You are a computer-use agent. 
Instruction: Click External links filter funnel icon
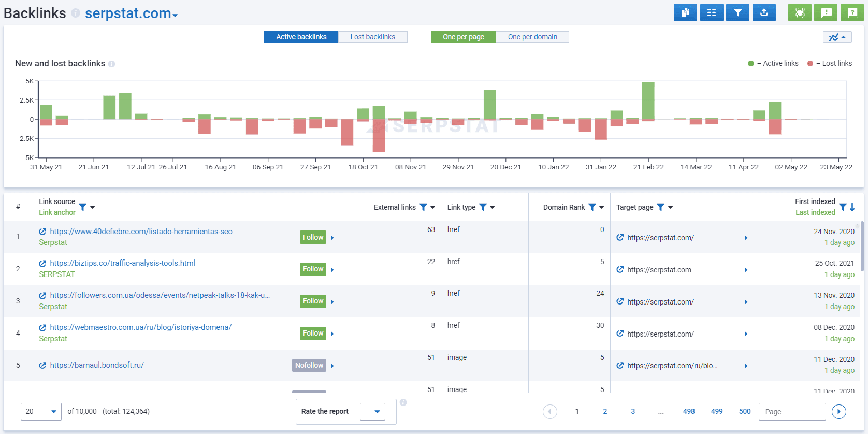click(x=423, y=207)
